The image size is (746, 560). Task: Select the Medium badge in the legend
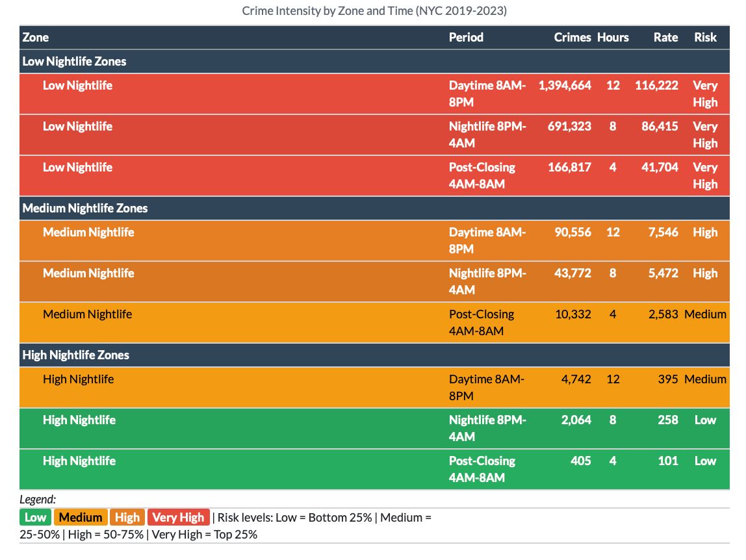pyautogui.click(x=81, y=518)
